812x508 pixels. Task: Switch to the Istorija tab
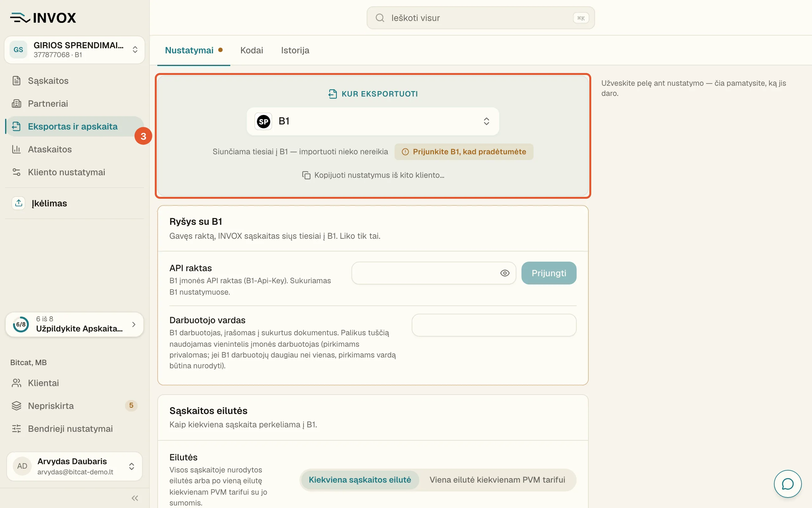coord(295,50)
